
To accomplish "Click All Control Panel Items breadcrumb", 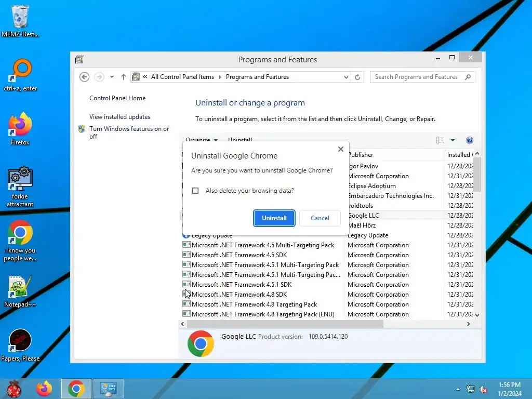I will [182, 77].
